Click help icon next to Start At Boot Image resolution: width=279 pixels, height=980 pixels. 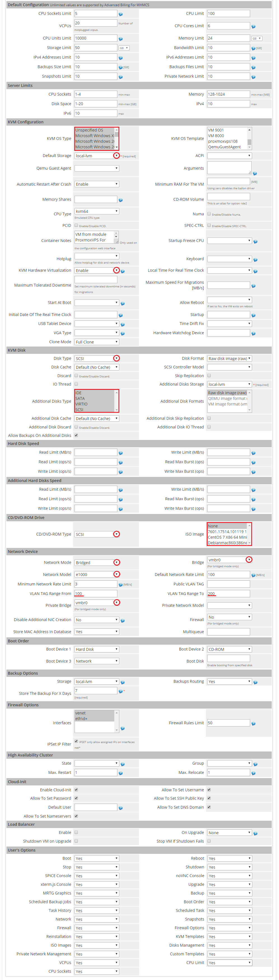pos(122,304)
